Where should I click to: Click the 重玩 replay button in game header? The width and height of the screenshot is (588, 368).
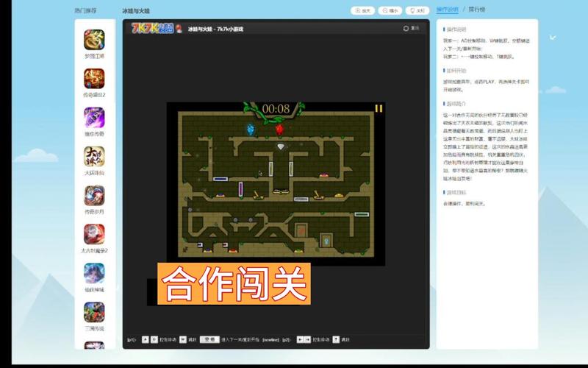(411, 28)
